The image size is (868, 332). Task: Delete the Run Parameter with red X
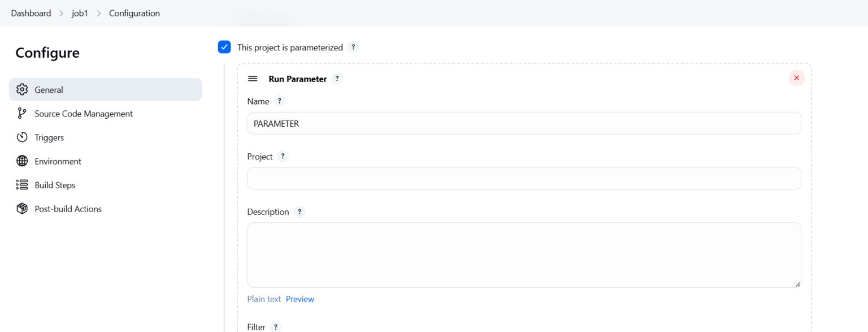[796, 77]
